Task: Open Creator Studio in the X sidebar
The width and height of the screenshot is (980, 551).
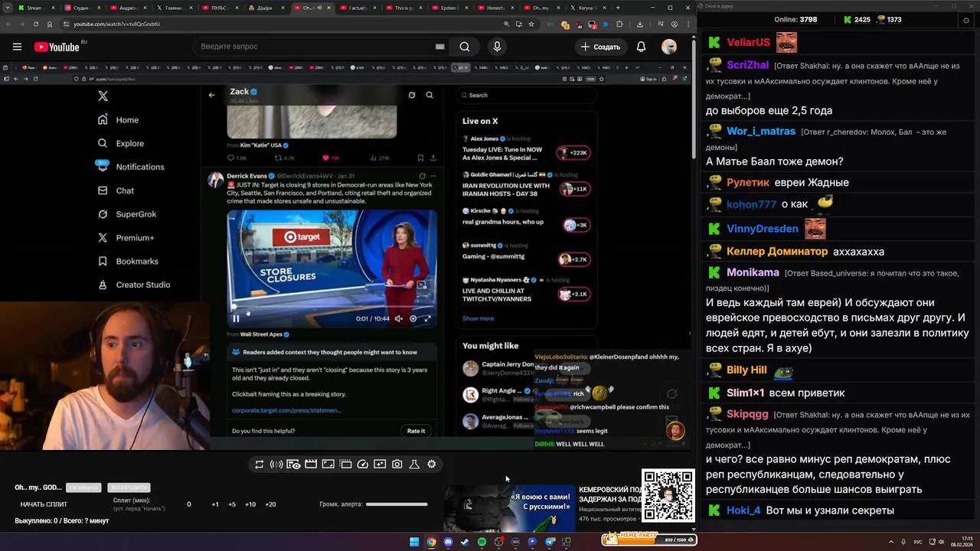Action: tap(134, 285)
